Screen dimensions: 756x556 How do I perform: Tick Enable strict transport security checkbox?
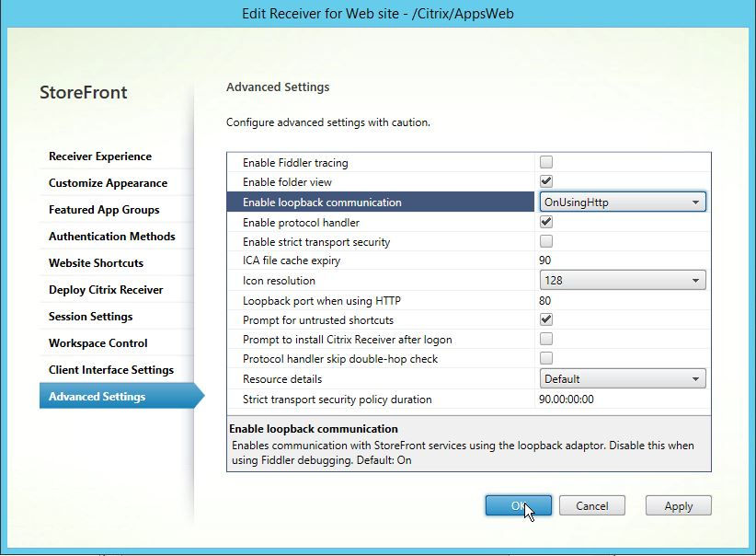pos(545,241)
